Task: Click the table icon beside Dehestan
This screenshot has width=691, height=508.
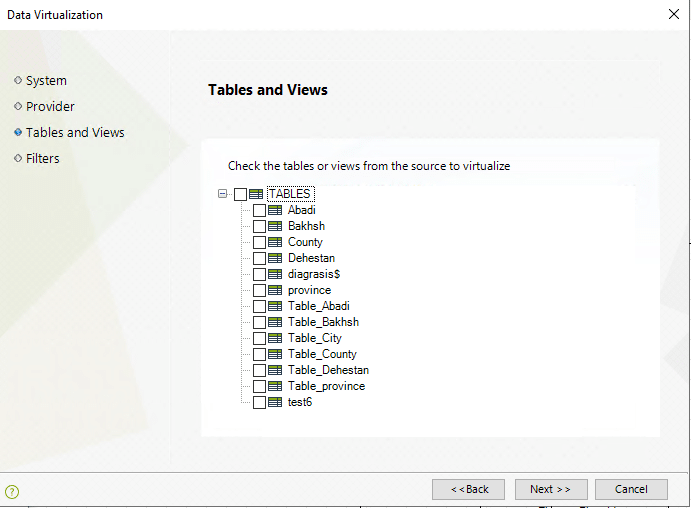Action: (275, 258)
